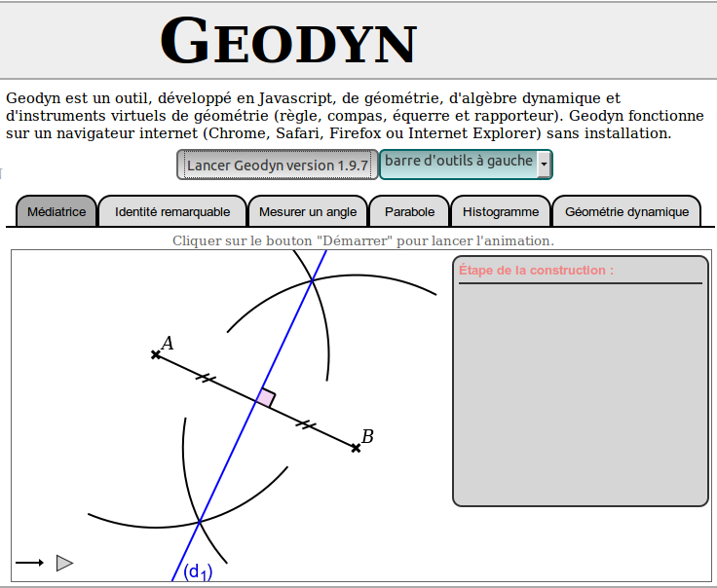Open the Géométrie dynamique tab
The height and width of the screenshot is (588, 717).
(x=626, y=211)
